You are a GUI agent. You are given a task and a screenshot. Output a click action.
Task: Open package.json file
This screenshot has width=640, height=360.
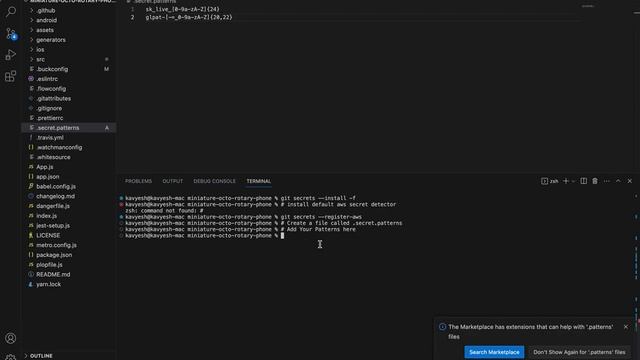(x=69, y=255)
